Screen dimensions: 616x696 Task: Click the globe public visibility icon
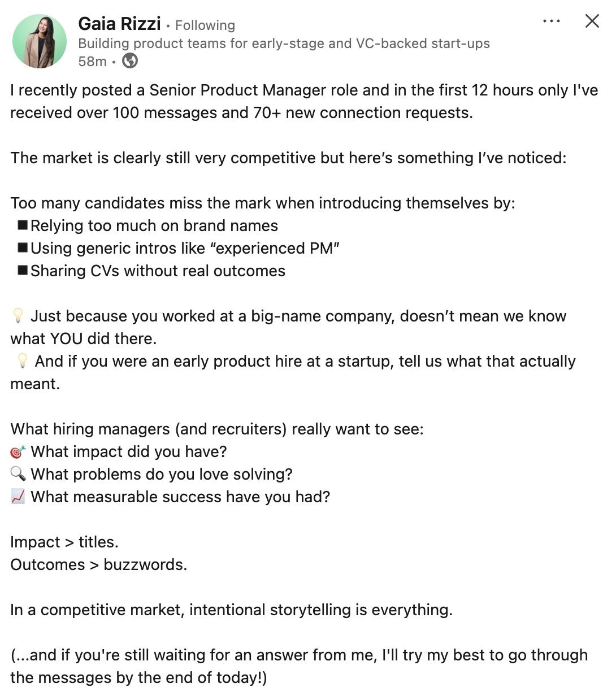(130, 60)
